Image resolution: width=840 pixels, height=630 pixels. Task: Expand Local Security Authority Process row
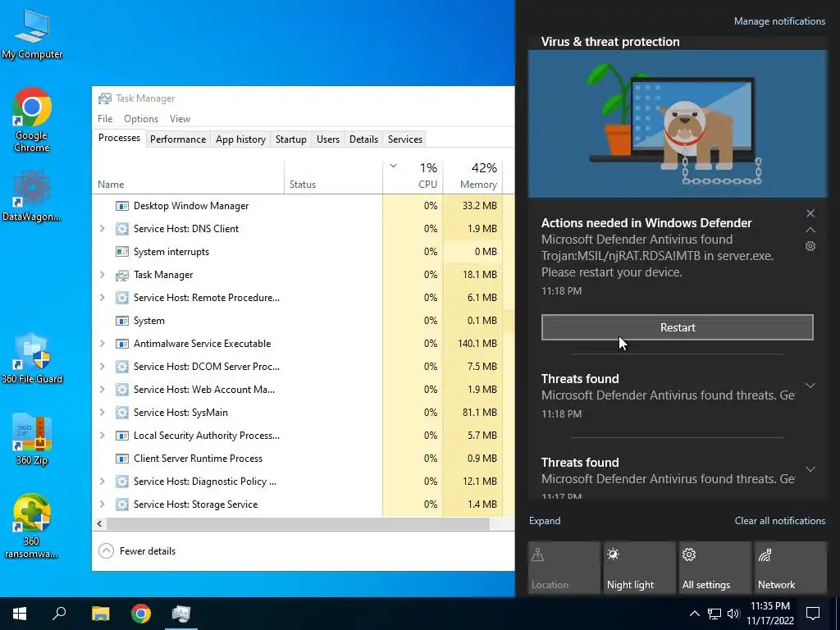pyautogui.click(x=103, y=436)
